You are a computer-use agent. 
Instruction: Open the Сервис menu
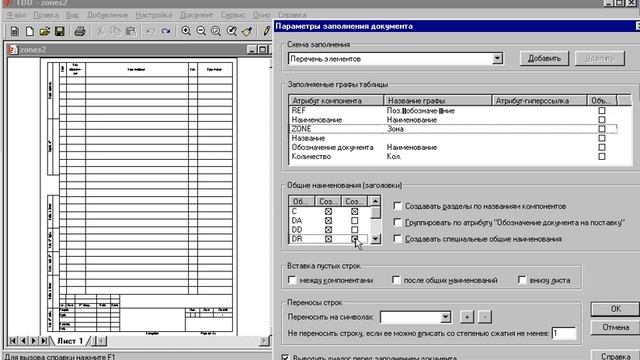tap(233, 15)
